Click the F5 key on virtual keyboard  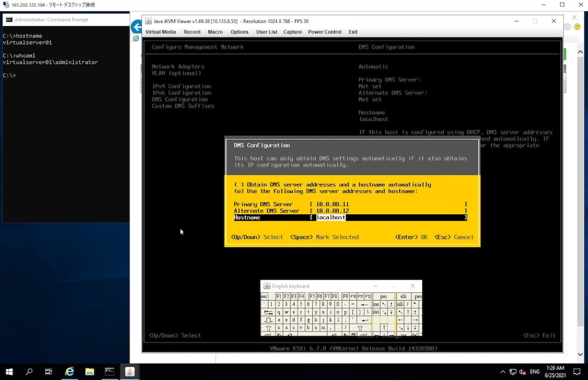pyautogui.click(x=312, y=297)
